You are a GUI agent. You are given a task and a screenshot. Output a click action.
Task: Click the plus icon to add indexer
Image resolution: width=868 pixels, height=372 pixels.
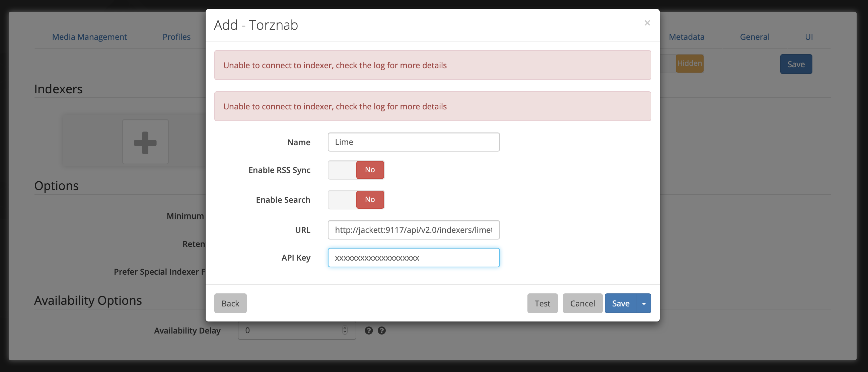pos(145,143)
